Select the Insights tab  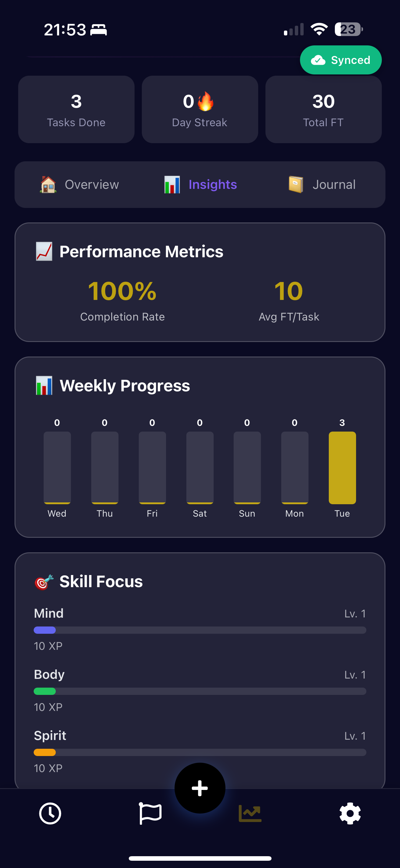coord(200,185)
